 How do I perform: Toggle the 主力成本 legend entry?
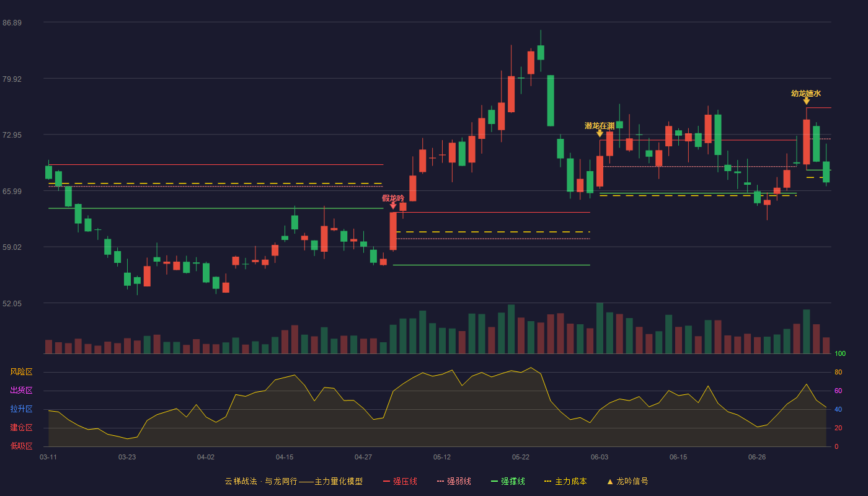pos(565,482)
